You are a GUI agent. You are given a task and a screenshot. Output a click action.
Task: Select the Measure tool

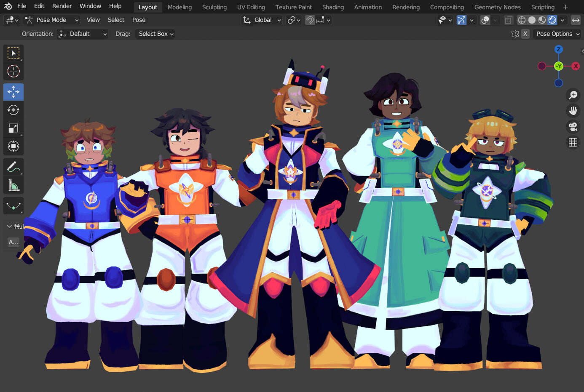(x=13, y=185)
